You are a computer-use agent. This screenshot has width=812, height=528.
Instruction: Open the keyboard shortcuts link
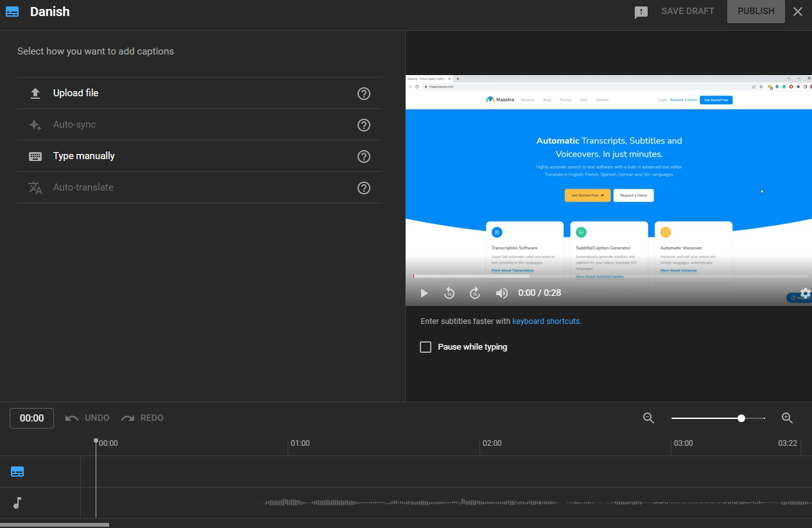[x=546, y=321]
